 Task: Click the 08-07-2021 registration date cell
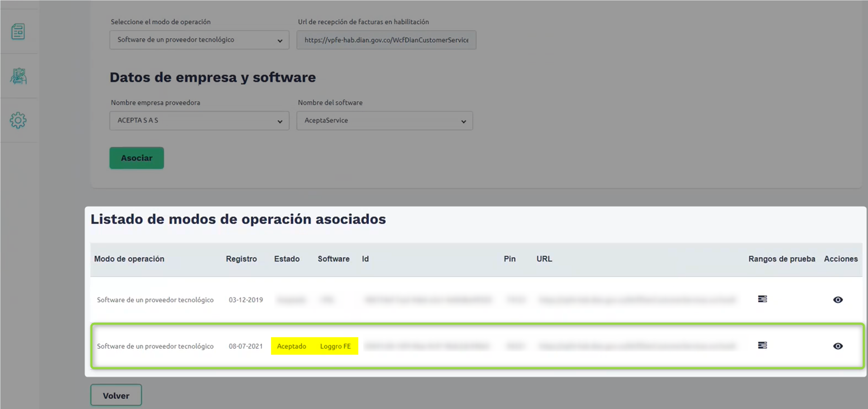(x=246, y=346)
